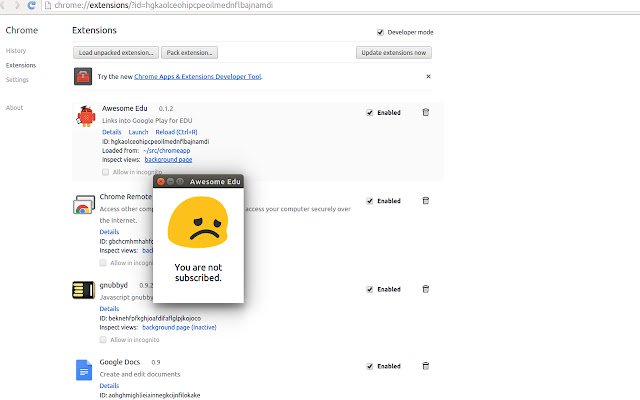Image resolution: width=640 pixels, height=400 pixels.
Task: Maximize the Awesome Edu popup window
Action: (180, 181)
